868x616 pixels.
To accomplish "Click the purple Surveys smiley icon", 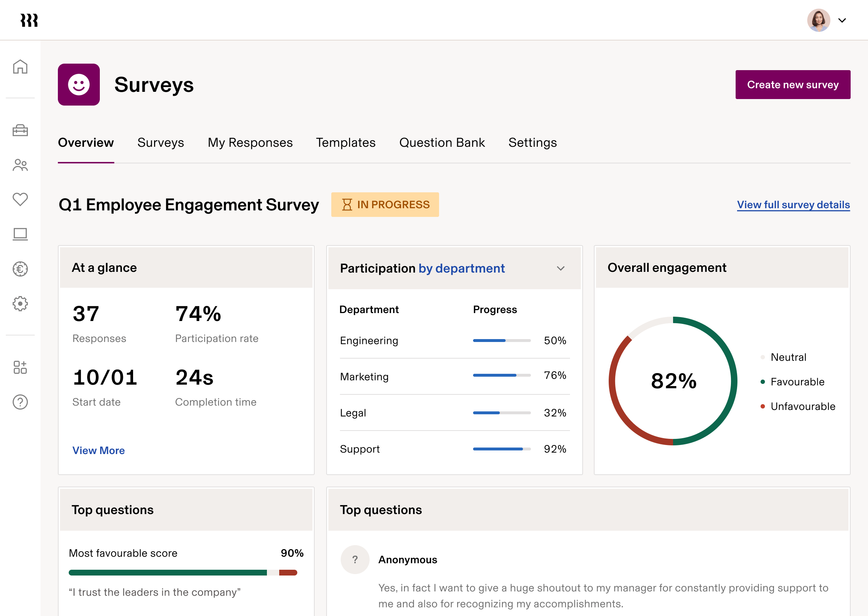I will click(78, 84).
